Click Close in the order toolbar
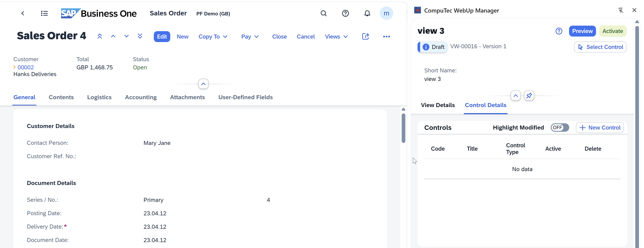 pos(279,37)
